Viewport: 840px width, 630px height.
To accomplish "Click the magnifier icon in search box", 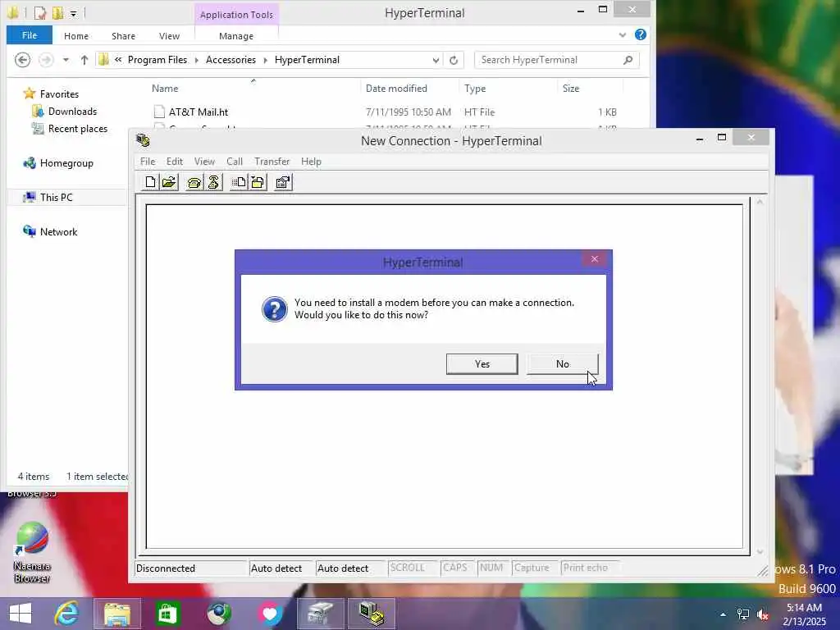I will coord(628,60).
